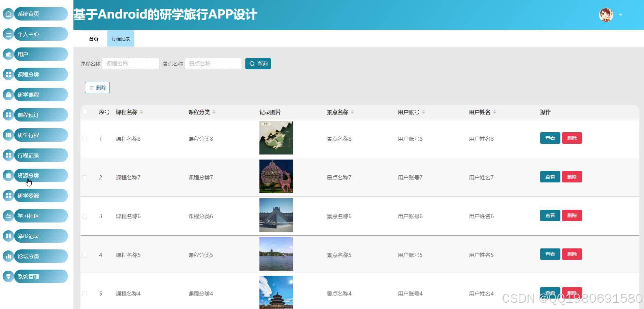Select the 系统首页 home icon in sidebar
This screenshot has height=309, width=644.
point(8,14)
